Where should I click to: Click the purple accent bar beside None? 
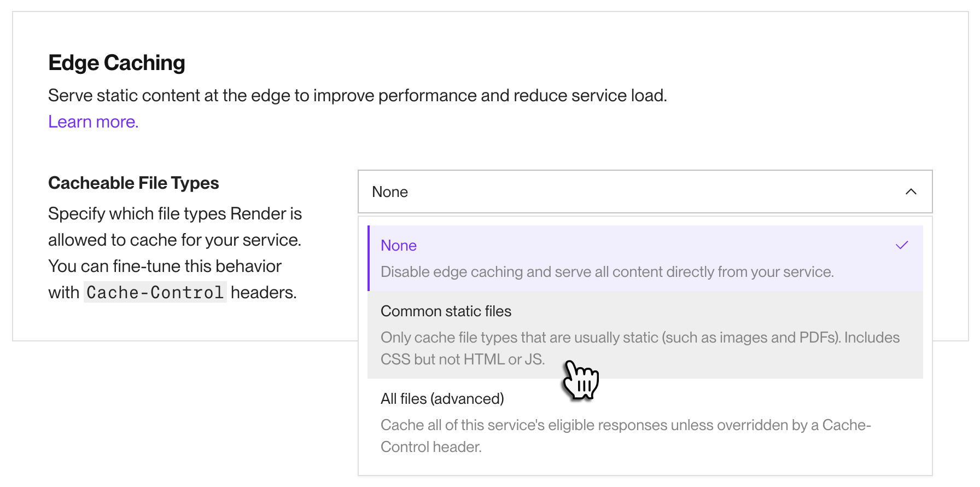(370, 258)
